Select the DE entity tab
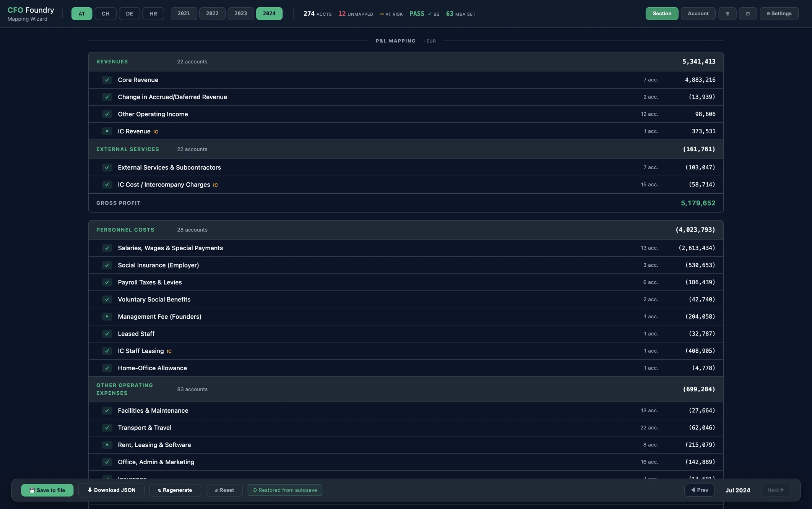 (130, 14)
